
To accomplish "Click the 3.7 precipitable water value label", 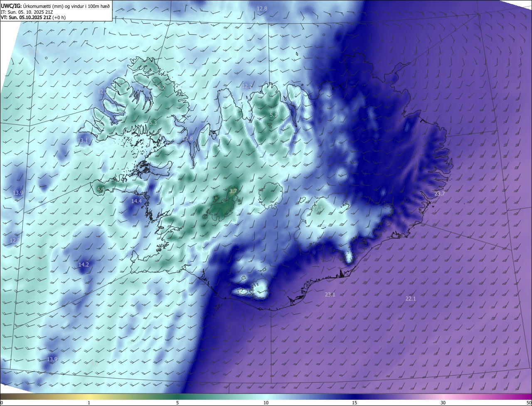I will click(x=233, y=191).
